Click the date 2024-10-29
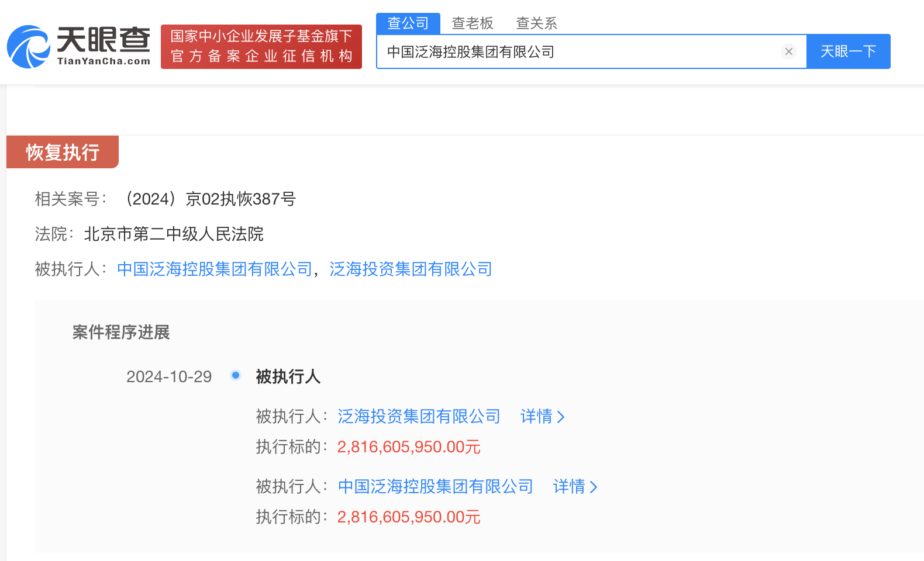 pos(169,376)
